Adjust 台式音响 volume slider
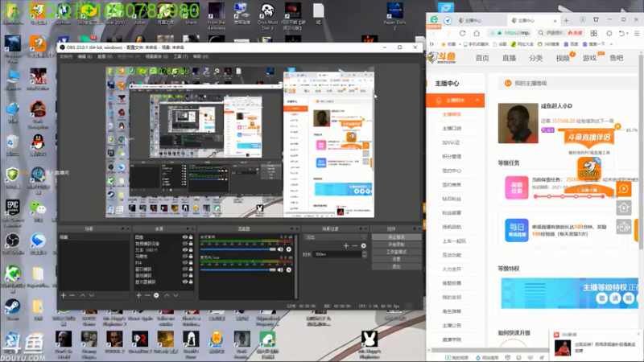This screenshot has width=644, height=362. [237, 249]
